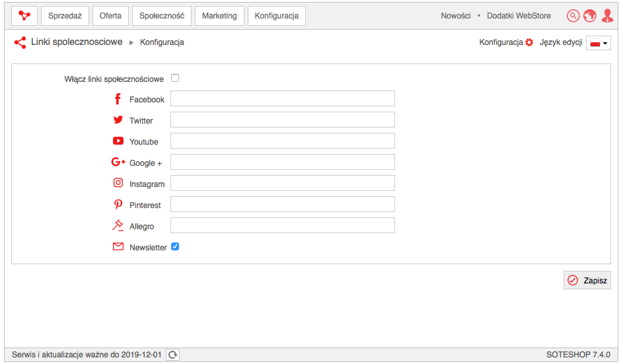Click the globe icon in header
Image resolution: width=623 pixels, height=364 pixels.
(589, 16)
